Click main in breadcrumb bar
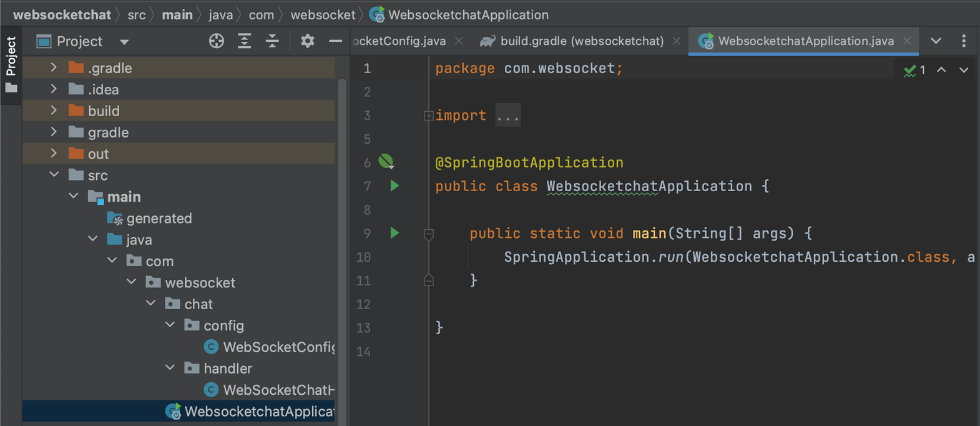The height and width of the screenshot is (426, 980). point(177,14)
